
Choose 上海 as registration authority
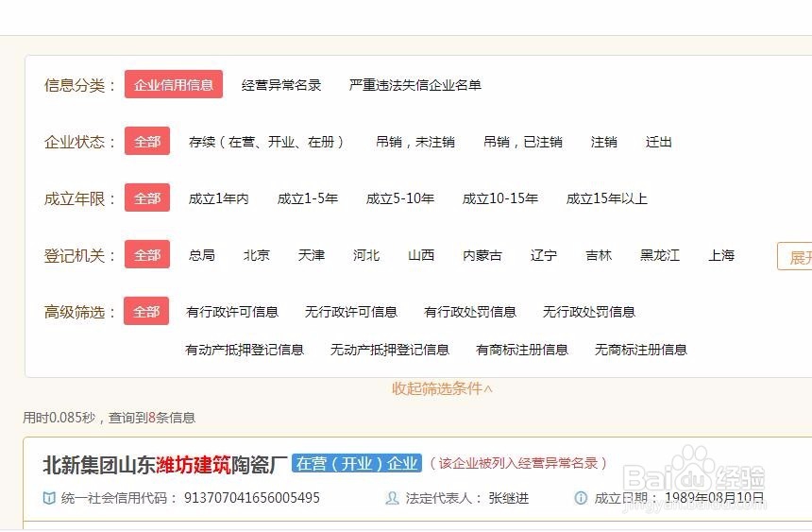point(721,254)
